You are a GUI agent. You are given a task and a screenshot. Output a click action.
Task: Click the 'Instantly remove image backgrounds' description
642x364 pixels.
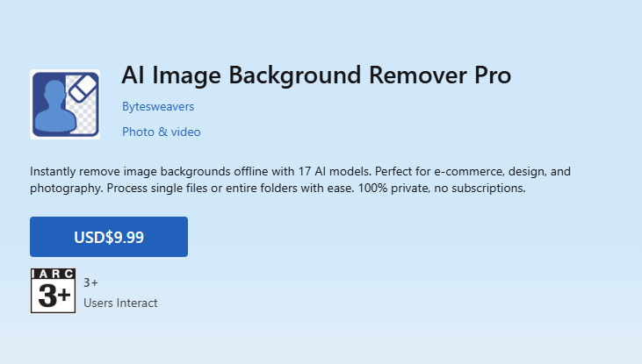(300, 180)
